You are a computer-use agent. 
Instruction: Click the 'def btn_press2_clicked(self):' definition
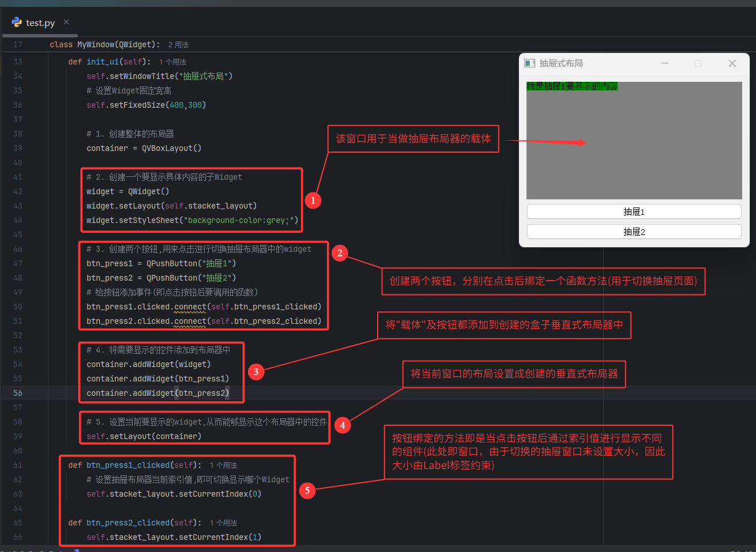point(135,523)
